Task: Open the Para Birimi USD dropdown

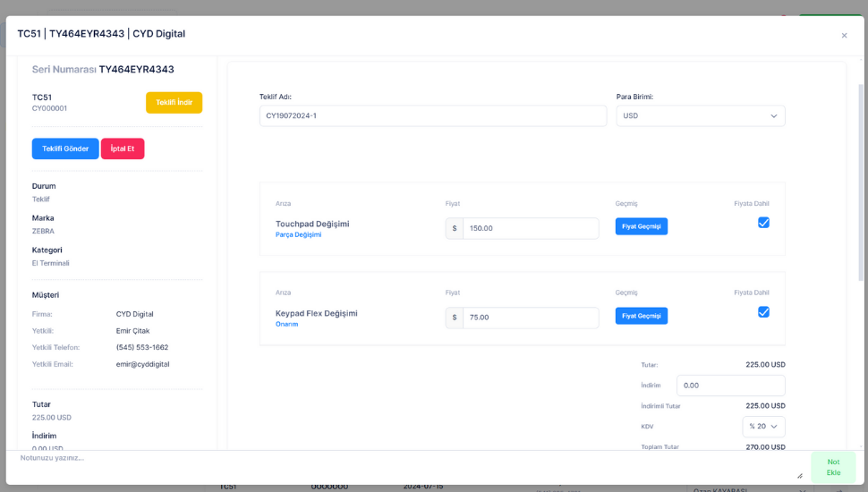Action: point(700,116)
